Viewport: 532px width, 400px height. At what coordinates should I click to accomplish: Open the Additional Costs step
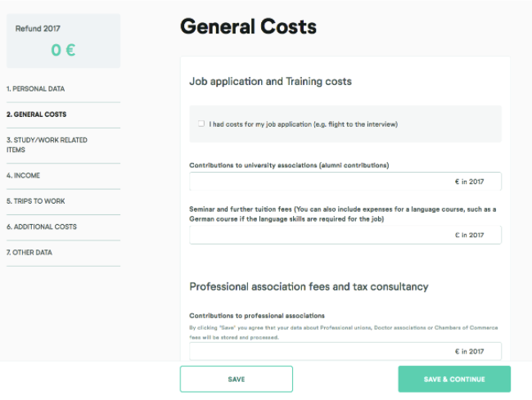pos(42,227)
